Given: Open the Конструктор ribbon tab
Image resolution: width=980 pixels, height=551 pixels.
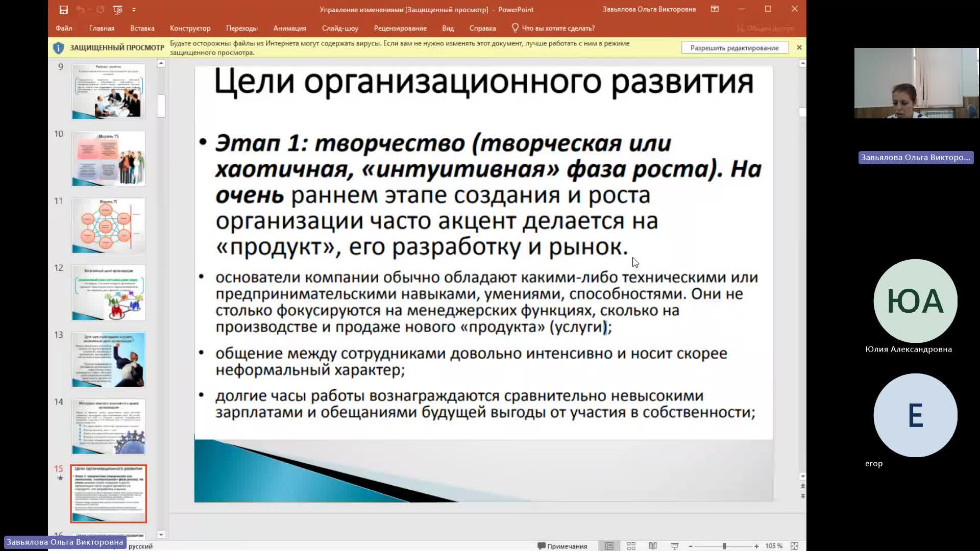Looking at the screenshot, I should (x=190, y=28).
